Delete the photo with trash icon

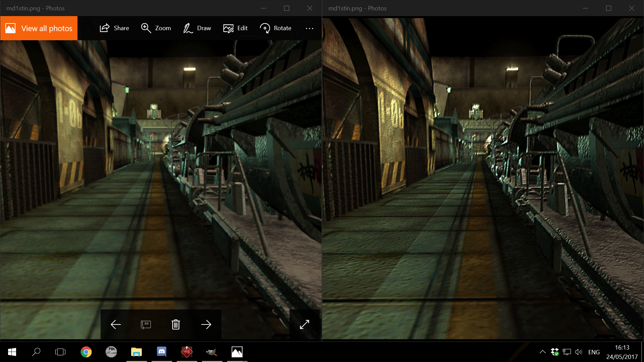pos(176,324)
